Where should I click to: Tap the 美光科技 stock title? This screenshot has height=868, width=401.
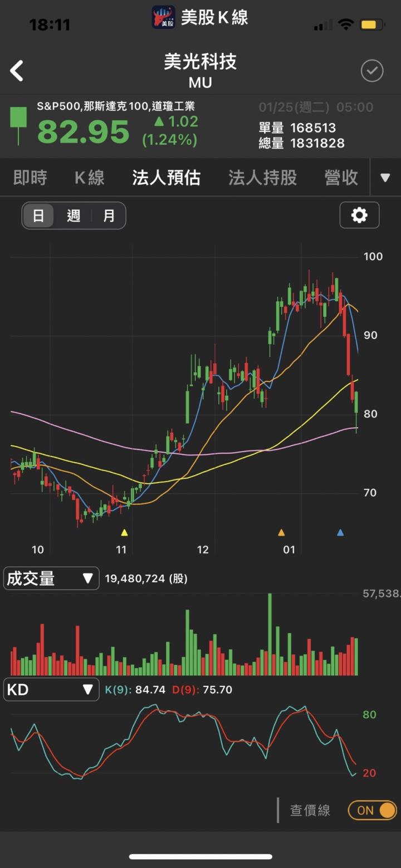coord(200,61)
